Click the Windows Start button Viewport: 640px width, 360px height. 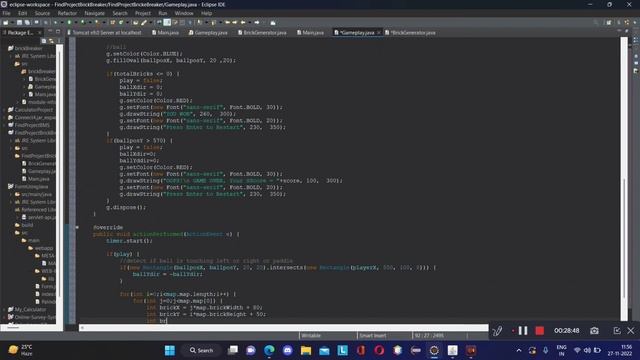170,350
